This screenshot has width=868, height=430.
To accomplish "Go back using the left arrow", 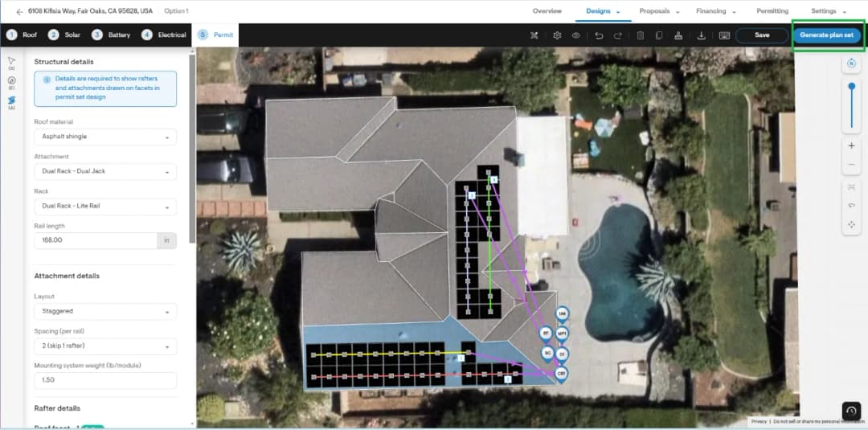I will pyautogui.click(x=20, y=11).
